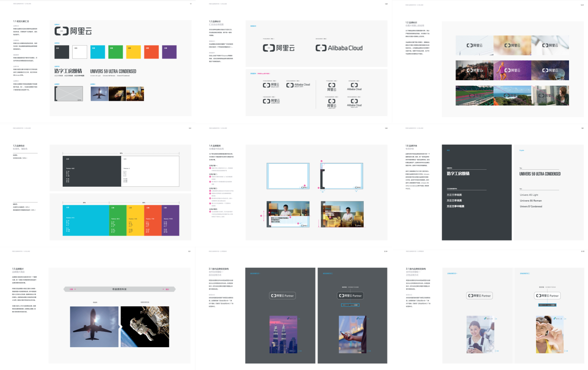Pick the green band in section 1.3
Screen dimensions: 588x370
pyautogui.click(x=118, y=220)
